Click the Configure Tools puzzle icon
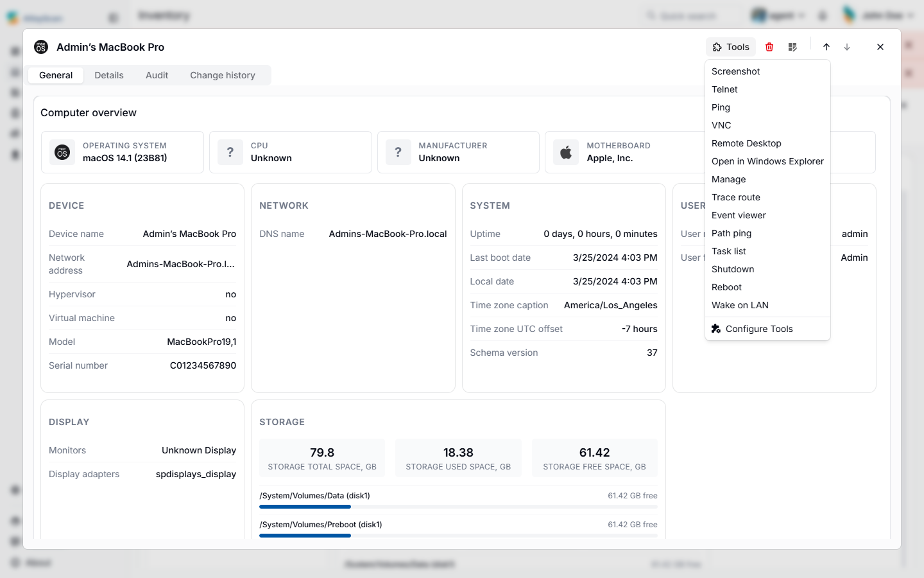The image size is (924, 578). coord(716,329)
